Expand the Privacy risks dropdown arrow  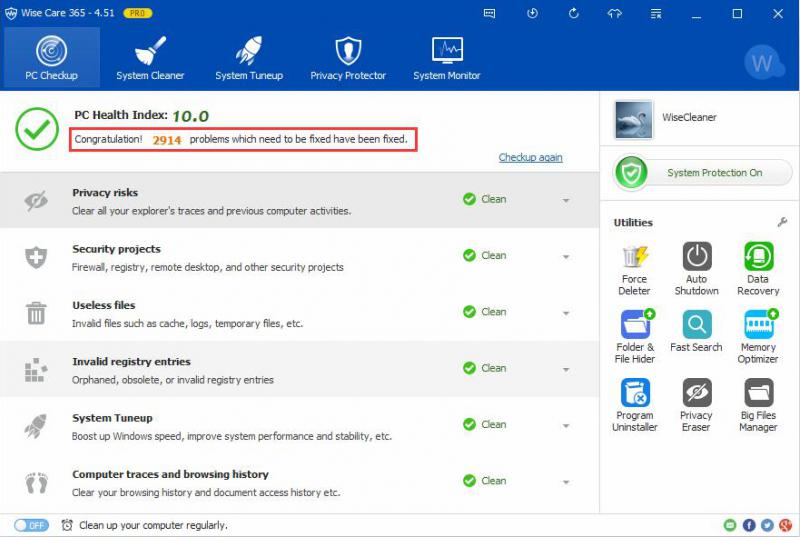tap(566, 200)
